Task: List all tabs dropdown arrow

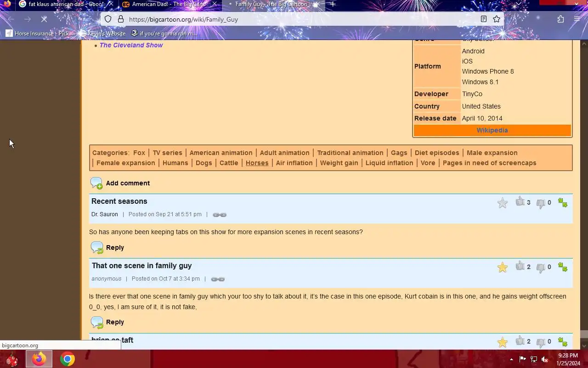Action: (x=519, y=4)
